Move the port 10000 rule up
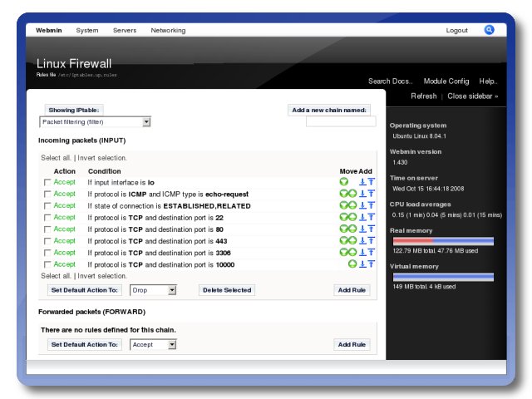532x399 pixels. (x=352, y=264)
